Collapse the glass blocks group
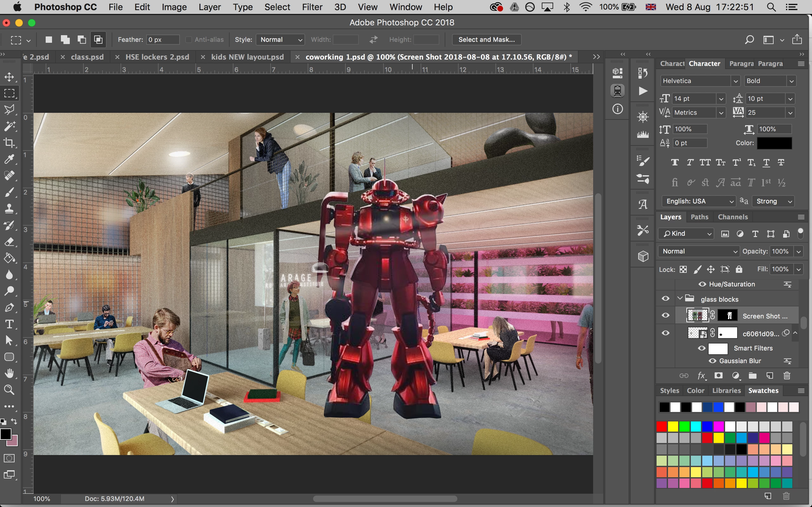The image size is (812, 507). [x=680, y=298]
